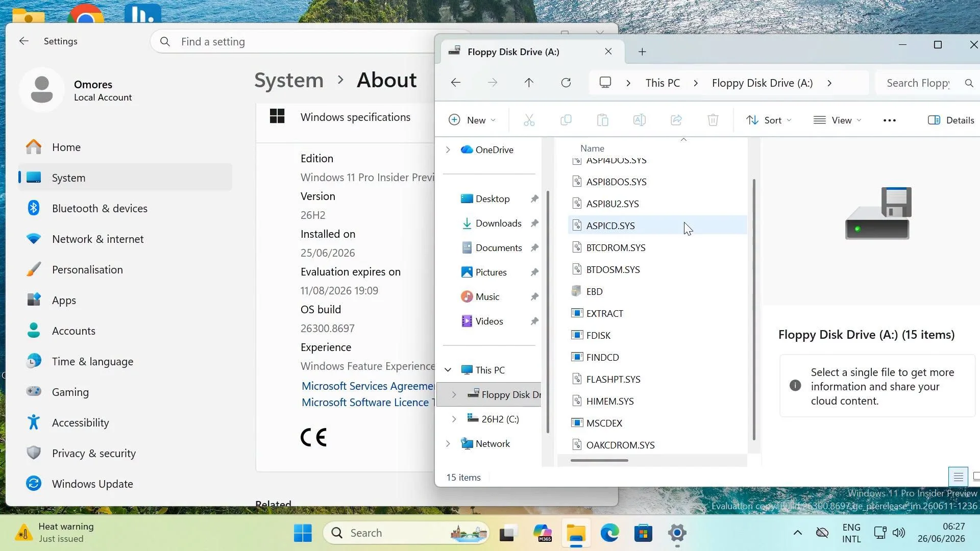Refresh the Floppy Disk Drive folder view
Screen dimensions: 980x551
[x=566, y=83]
